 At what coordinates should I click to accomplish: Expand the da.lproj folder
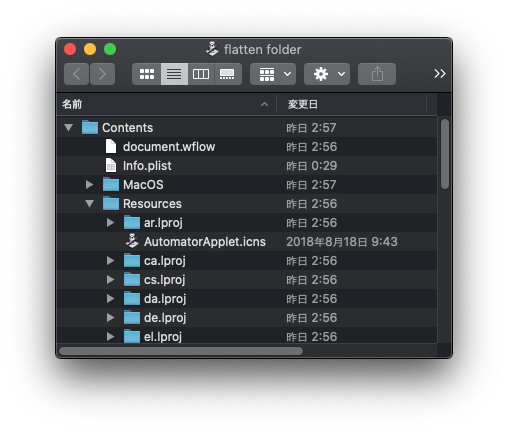(x=110, y=299)
